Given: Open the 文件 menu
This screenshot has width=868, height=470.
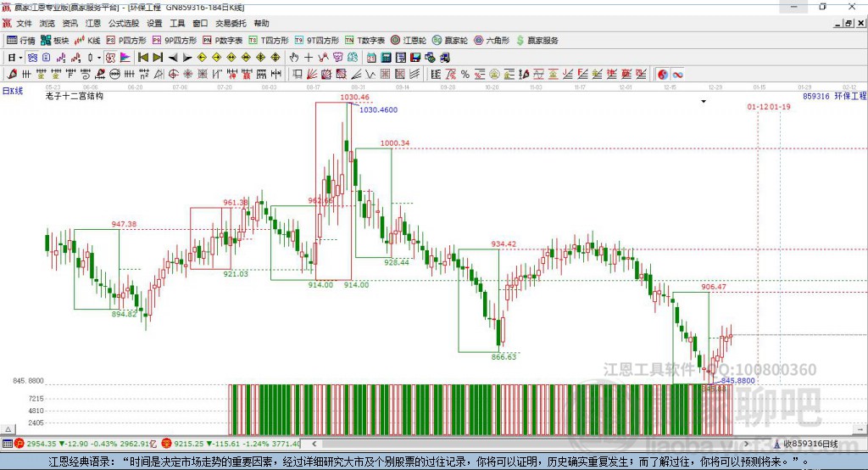Looking at the screenshot, I should 24,23.
